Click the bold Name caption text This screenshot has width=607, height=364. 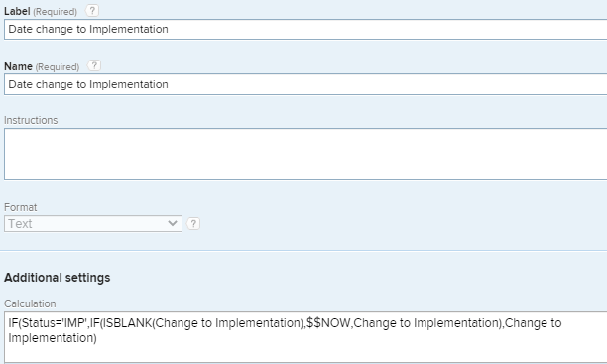(x=18, y=66)
